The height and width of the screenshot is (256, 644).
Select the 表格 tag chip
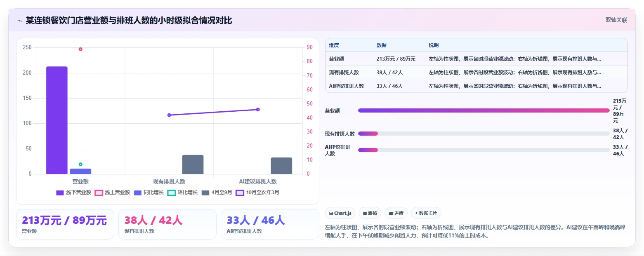click(x=370, y=213)
